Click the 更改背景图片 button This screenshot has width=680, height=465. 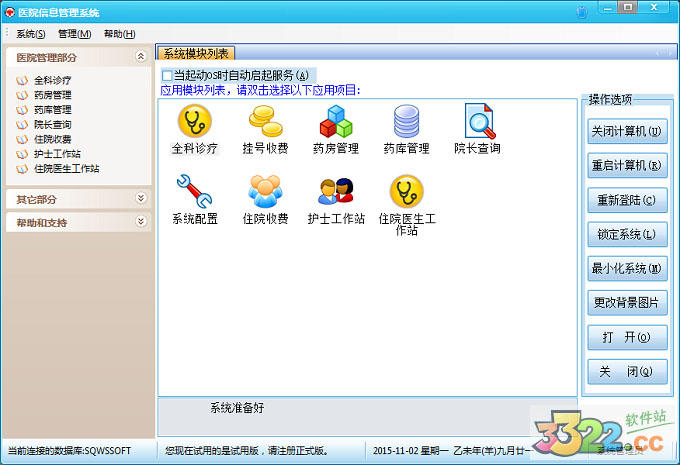tap(627, 302)
